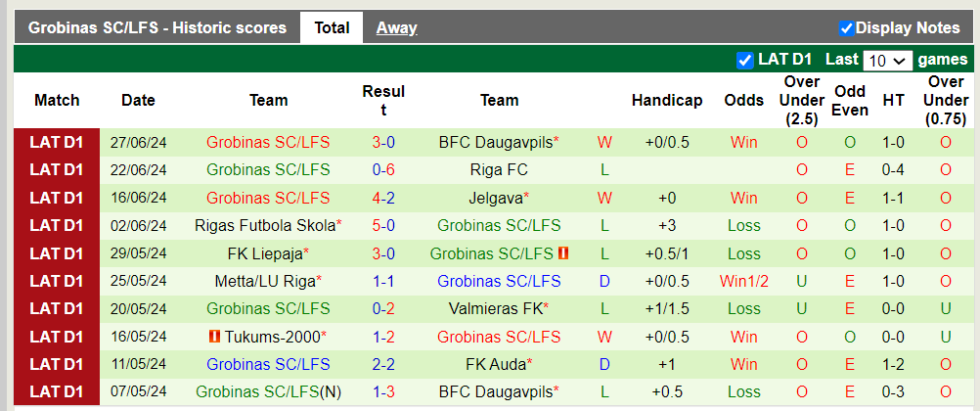This screenshot has height=411, width=980.
Task: Open the last games count dropdown
Action: point(887,61)
